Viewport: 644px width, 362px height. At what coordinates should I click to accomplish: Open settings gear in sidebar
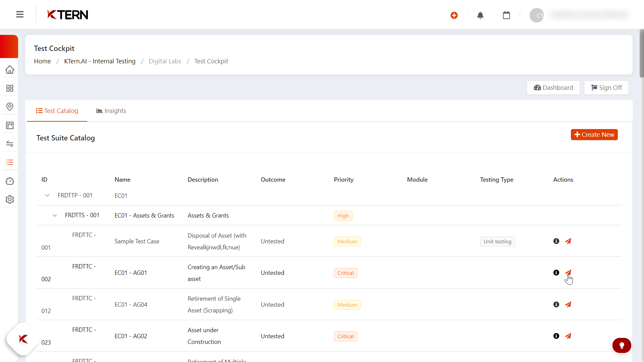pos(10,199)
